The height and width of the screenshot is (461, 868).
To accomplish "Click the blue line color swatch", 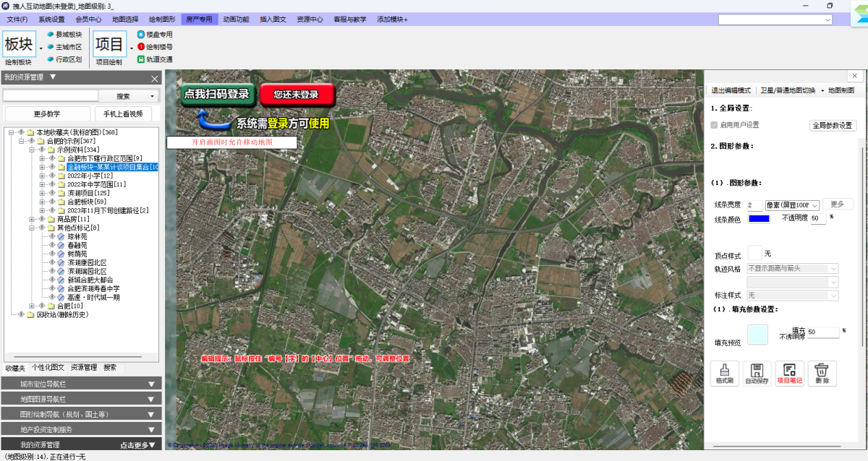I will (x=759, y=219).
